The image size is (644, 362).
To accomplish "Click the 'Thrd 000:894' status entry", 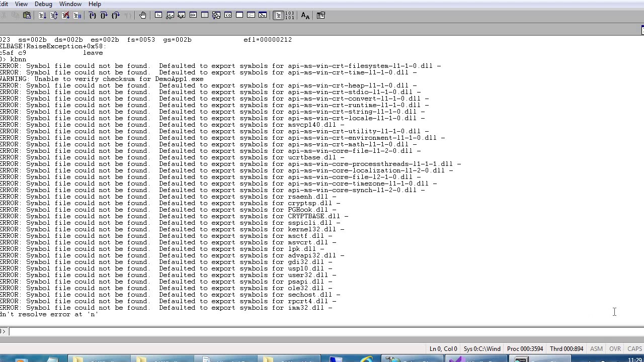I will point(567,349).
